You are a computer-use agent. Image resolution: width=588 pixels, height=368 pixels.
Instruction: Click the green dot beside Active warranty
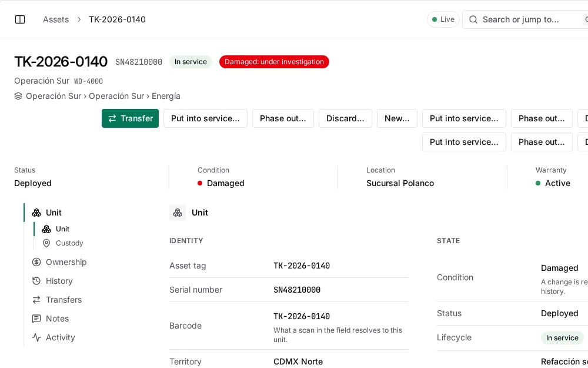coord(538,183)
